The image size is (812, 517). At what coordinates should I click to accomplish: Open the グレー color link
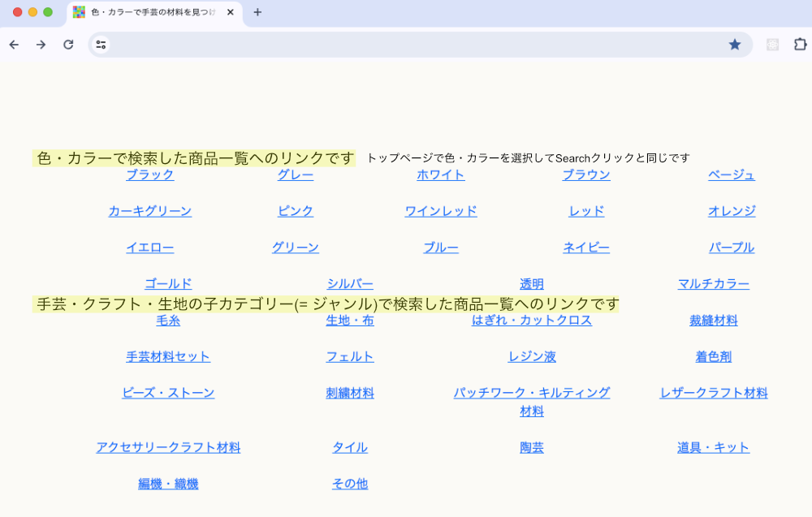pos(296,175)
